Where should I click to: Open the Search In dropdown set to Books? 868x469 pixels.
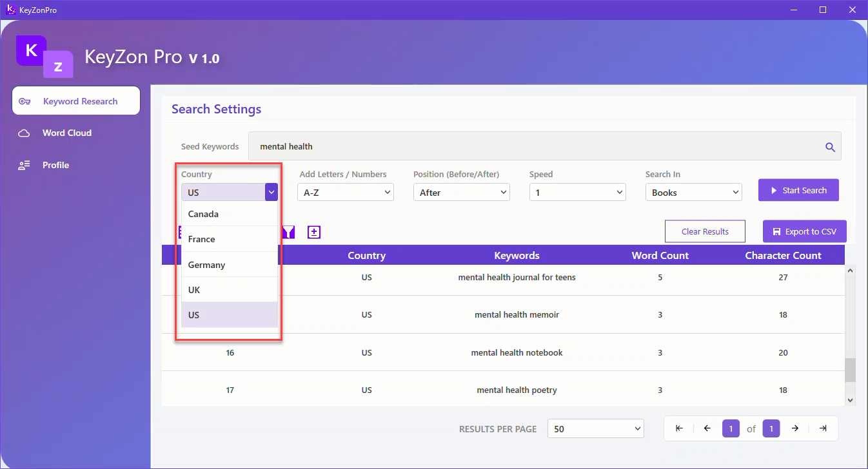(x=693, y=193)
